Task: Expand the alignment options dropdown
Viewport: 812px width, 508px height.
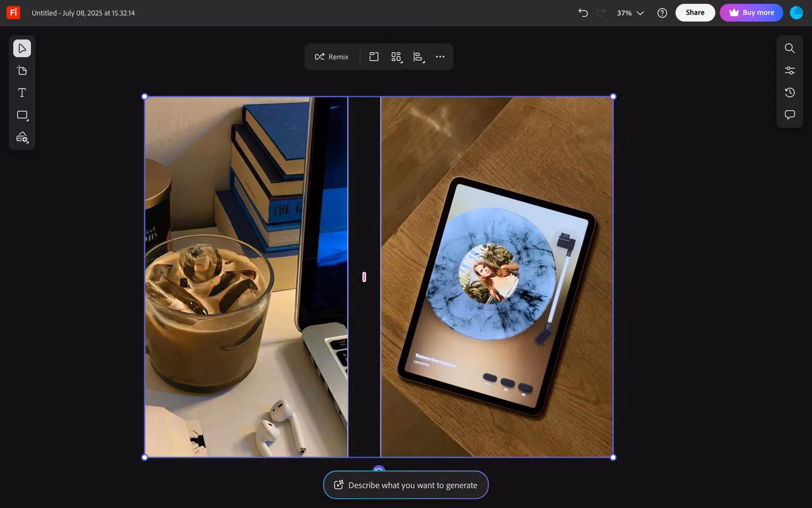Action: (x=418, y=57)
